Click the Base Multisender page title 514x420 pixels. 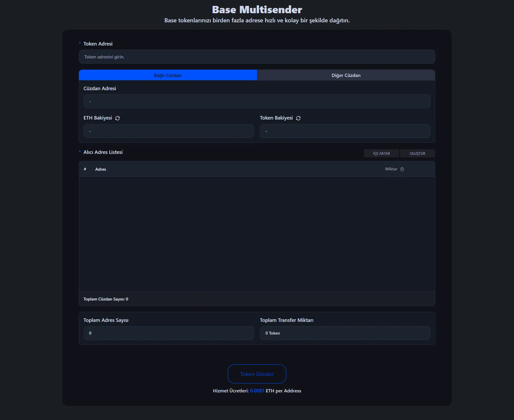click(257, 10)
